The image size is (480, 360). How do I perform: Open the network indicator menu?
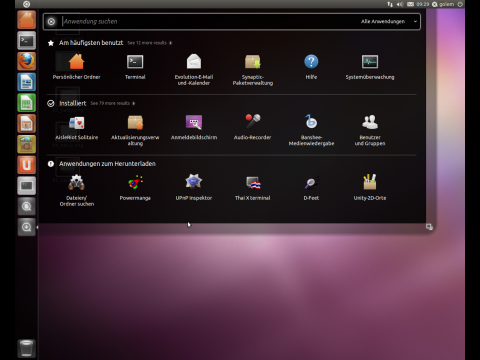[390, 4]
